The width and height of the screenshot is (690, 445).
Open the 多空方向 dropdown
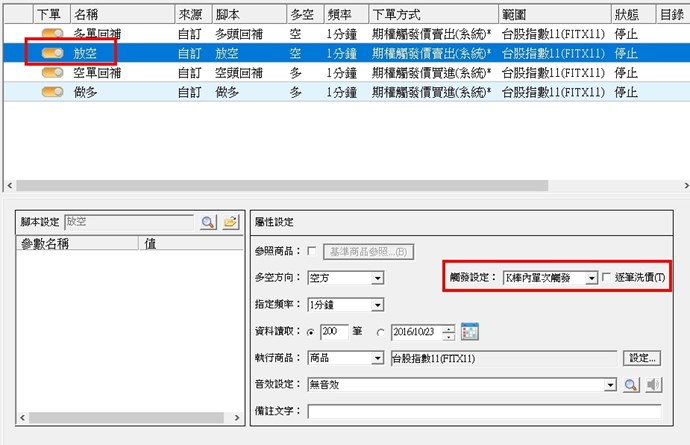pyautogui.click(x=377, y=278)
